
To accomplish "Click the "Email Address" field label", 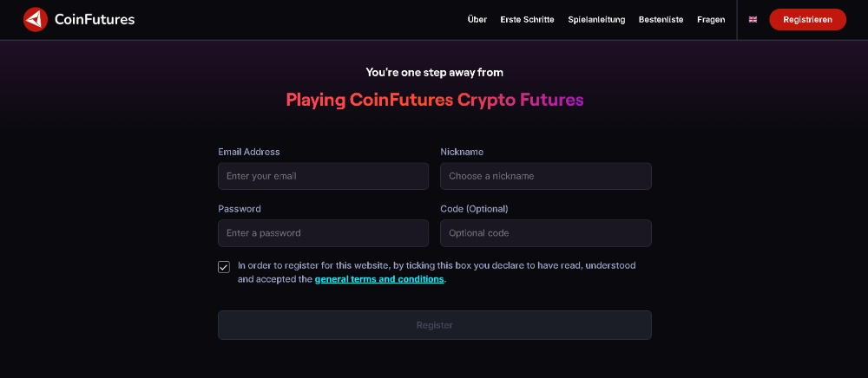I will pos(249,152).
